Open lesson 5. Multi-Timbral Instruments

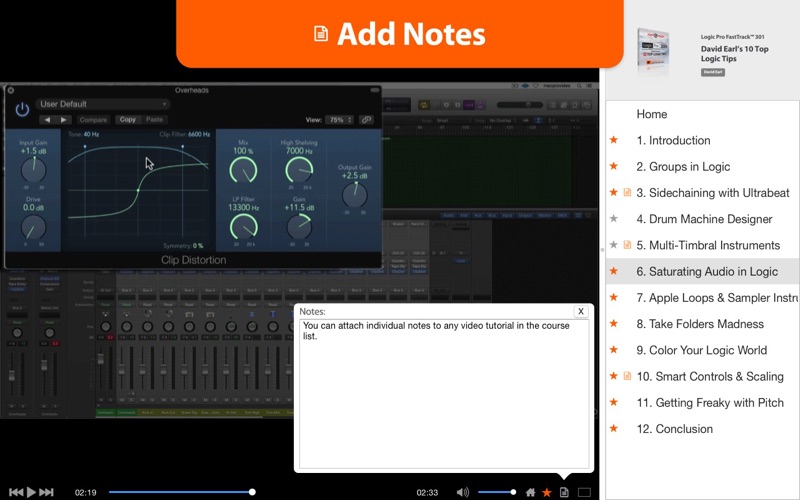click(708, 245)
